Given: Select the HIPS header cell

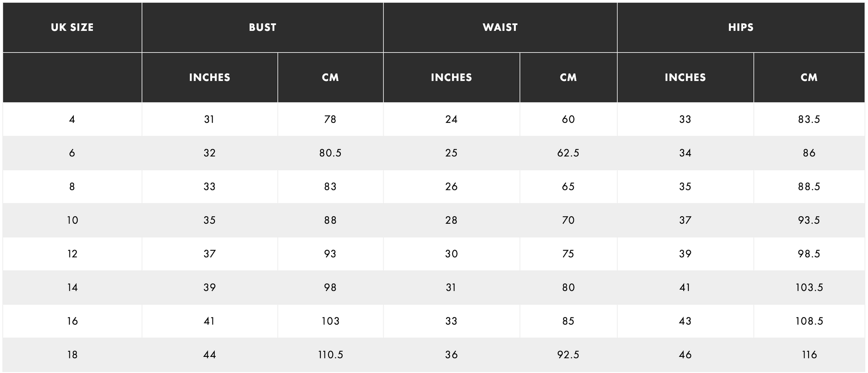Looking at the screenshot, I should coord(741,28).
